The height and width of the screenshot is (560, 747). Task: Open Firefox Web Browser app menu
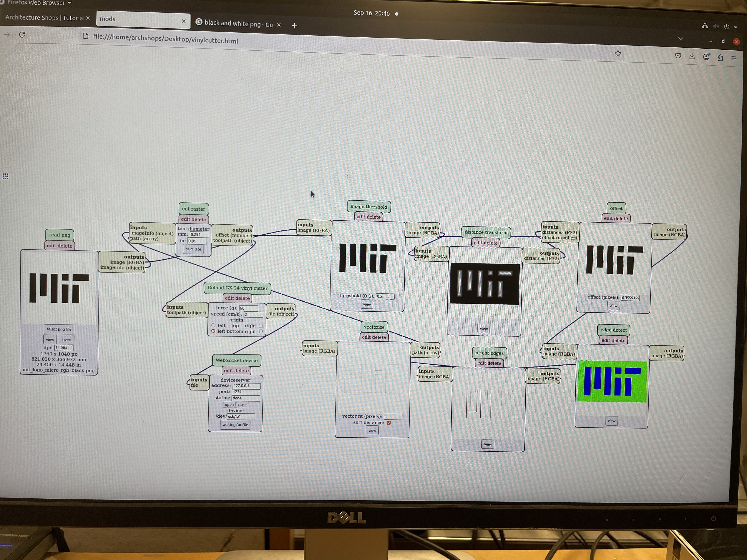tap(37, 3)
